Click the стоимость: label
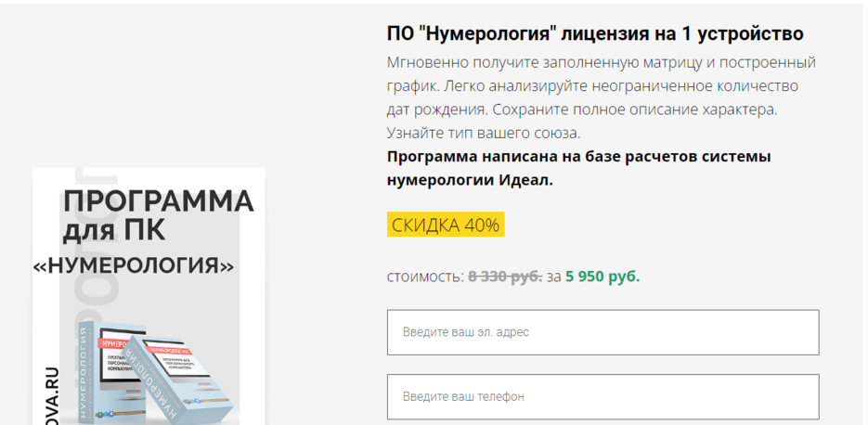 coord(425,277)
